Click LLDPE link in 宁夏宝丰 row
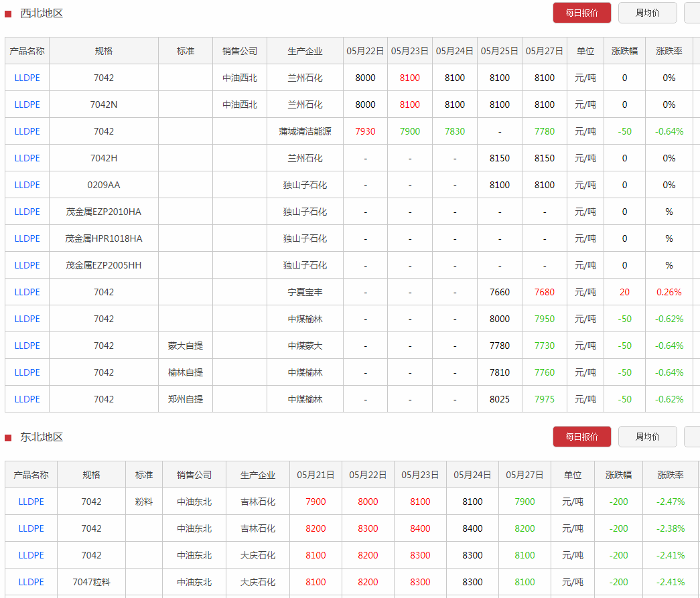The height and width of the screenshot is (598, 700). click(27, 292)
